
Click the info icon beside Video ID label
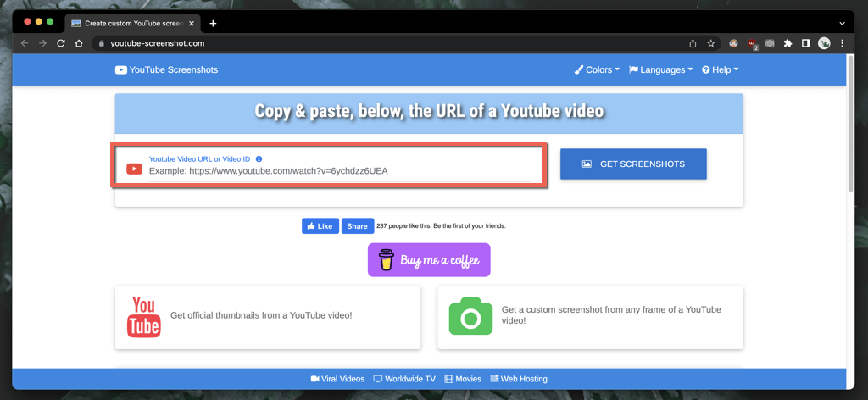click(x=259, y=158)
